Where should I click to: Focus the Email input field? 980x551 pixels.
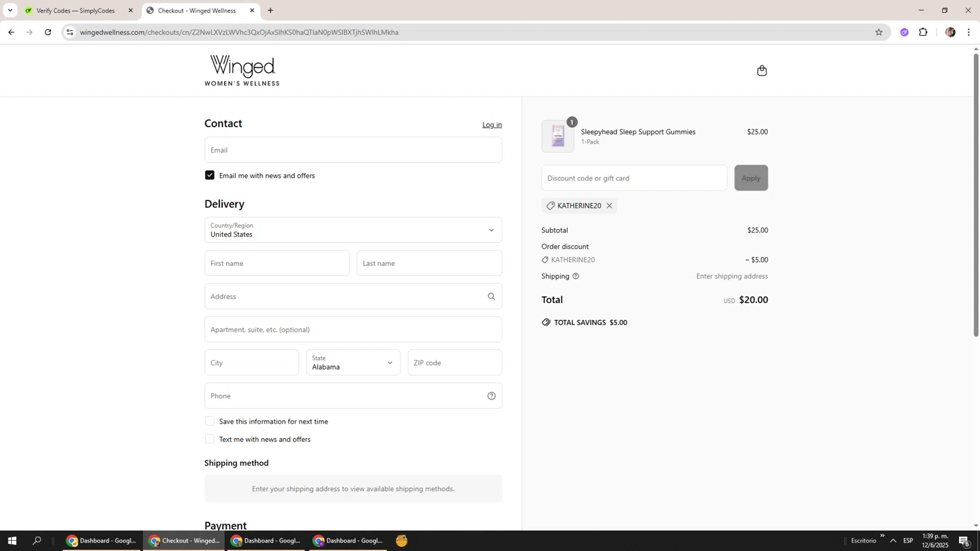tap(353, 150)
